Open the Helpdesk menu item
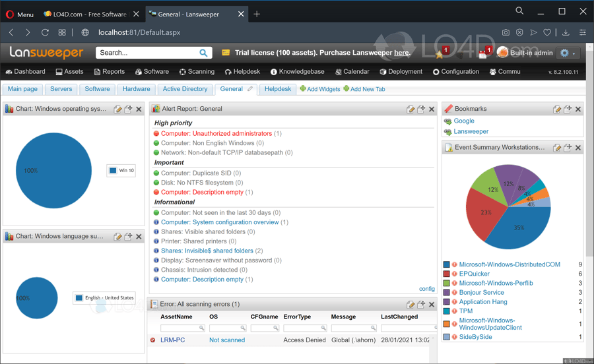Viewport: 594px width, 364px height. [x=242, y=71]
